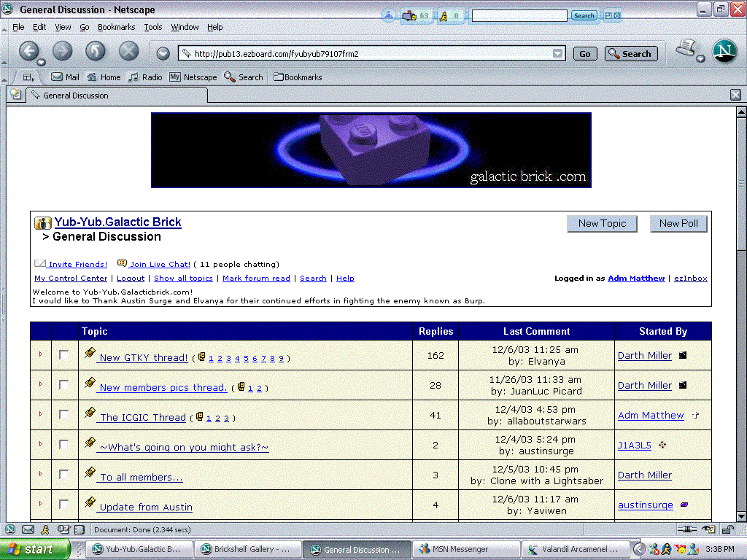The width and height of the screenshot is (747, 560).
Task: Open the dropdown arrow beside the Print icon
Action: pos(701,58)
